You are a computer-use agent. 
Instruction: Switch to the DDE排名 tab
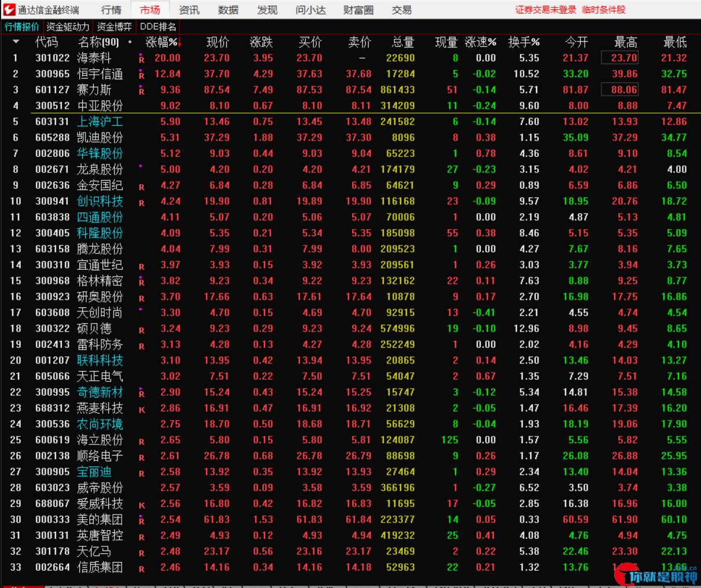click(x=158, y=27)
